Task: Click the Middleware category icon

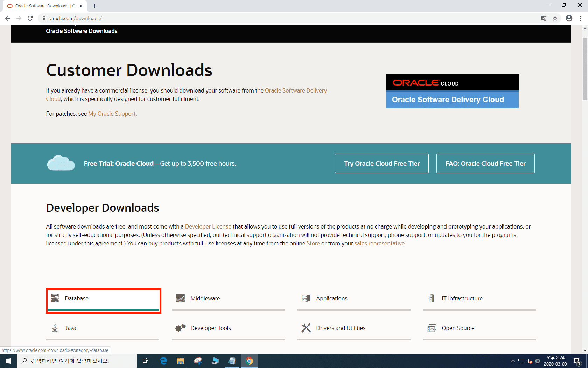Action: point(181,298)
